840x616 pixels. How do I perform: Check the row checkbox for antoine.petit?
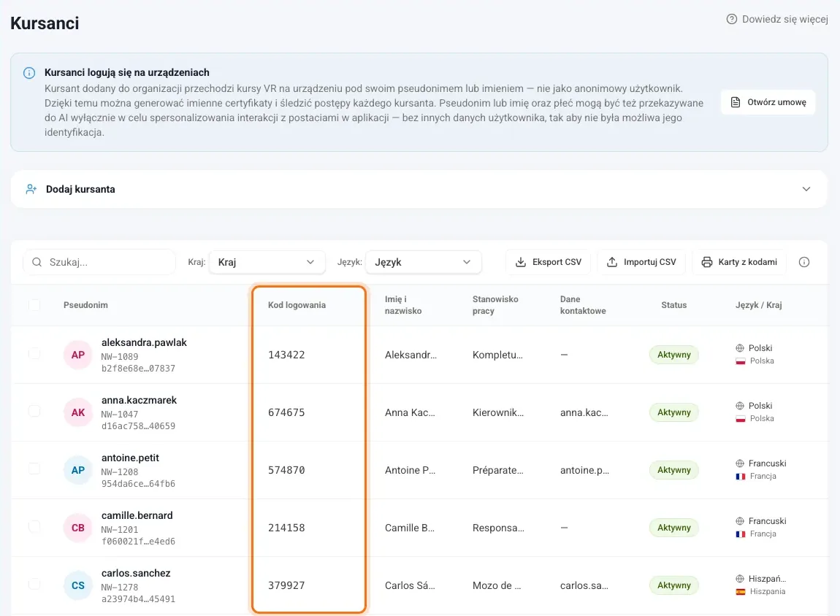coord(34,469)
